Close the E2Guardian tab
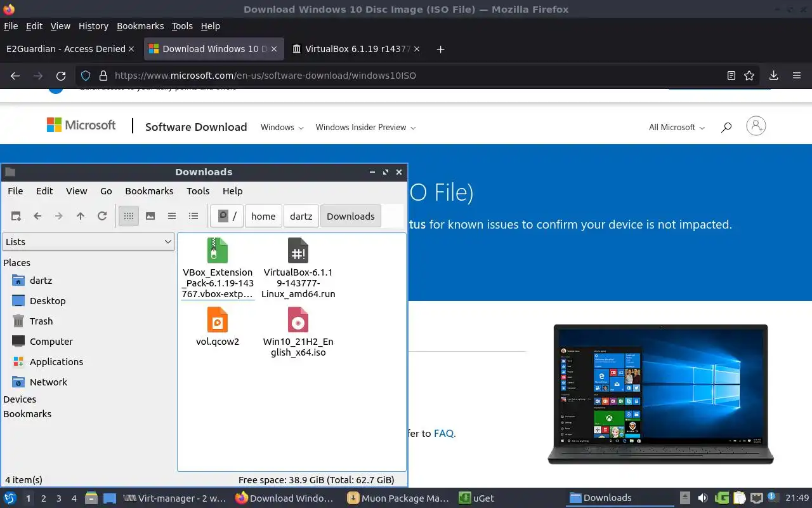Viewport: 812px width, 508px height. [x=131, y=49]
